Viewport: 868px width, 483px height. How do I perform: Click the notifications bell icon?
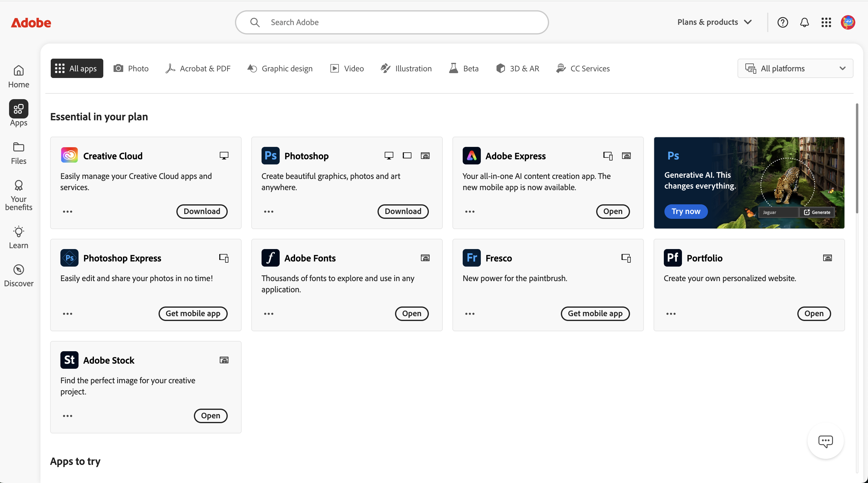click(804, 22)
